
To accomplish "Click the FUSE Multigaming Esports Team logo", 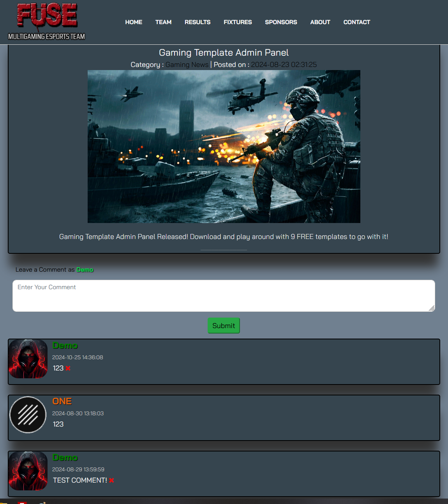I will 47,22.
